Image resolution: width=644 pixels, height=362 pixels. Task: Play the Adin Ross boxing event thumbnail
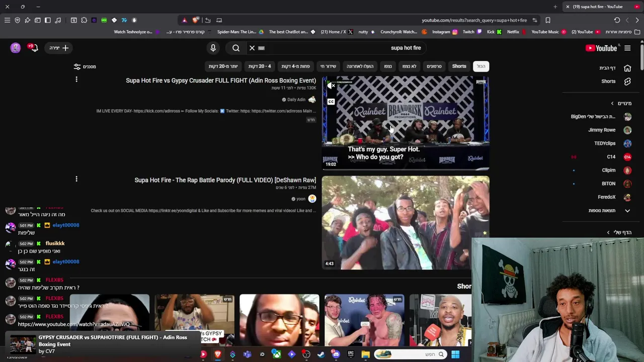coord(405,123)
